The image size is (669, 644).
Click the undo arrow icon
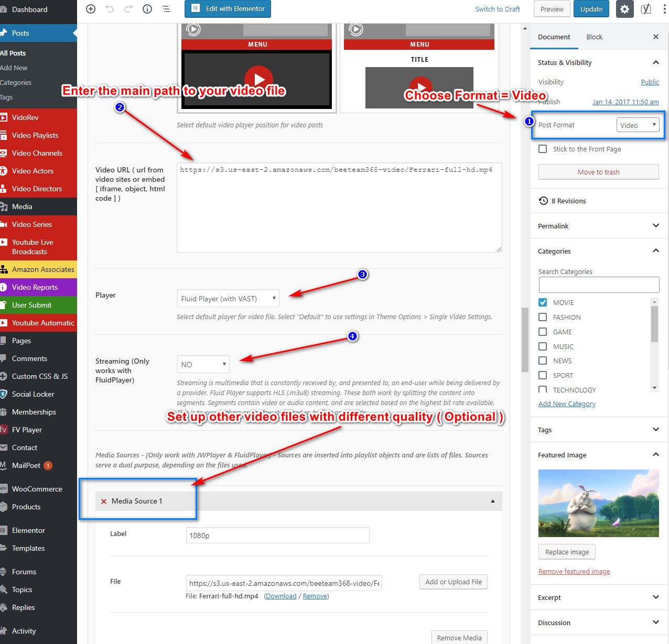[x=110, y=9]
